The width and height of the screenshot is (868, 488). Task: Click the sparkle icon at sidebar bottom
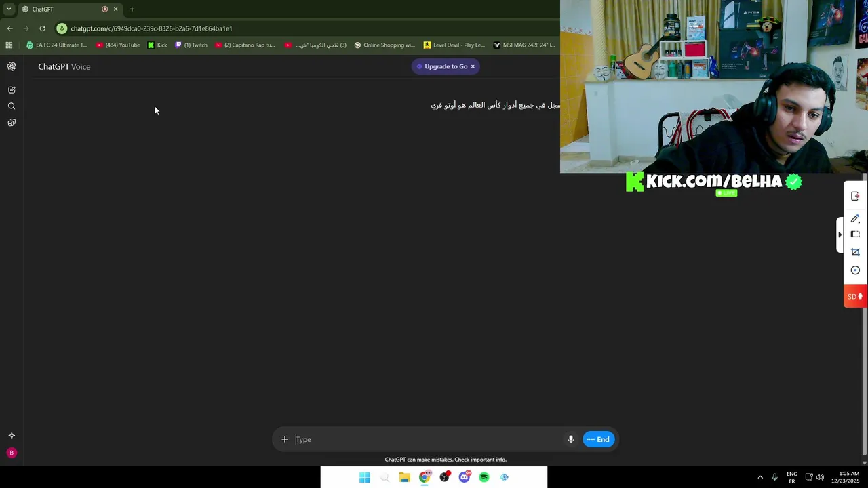click(x=12, y=436)
